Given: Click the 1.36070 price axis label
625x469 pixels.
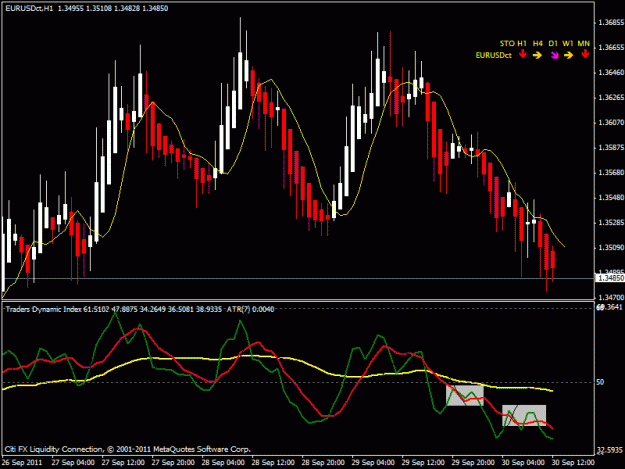Looking at the screenshot, I should point(611,123).
